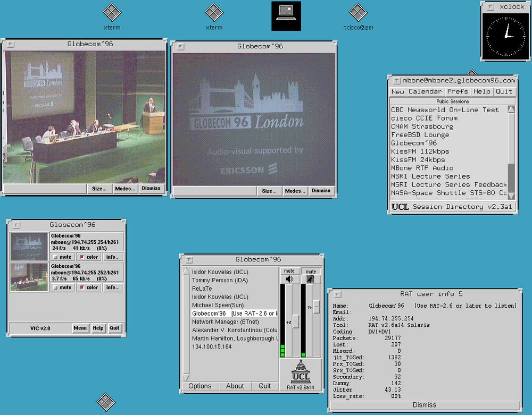Select 'cisco CCIE Forum' session

coord(424,118)
